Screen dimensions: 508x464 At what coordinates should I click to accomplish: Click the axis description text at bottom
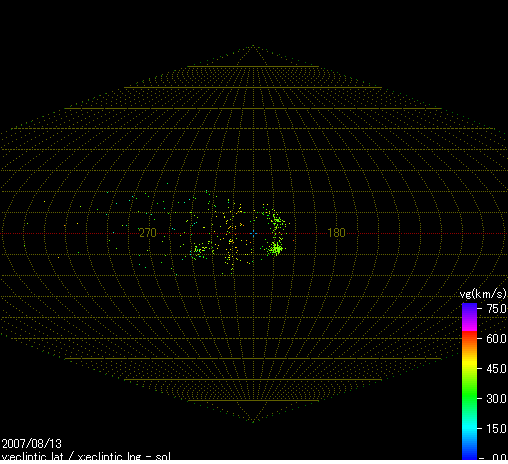(86, 457)
